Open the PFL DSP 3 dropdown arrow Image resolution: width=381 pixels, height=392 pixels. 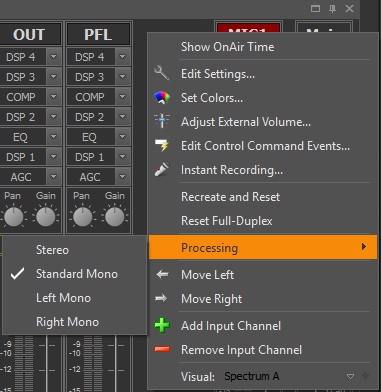click(123, 77)
